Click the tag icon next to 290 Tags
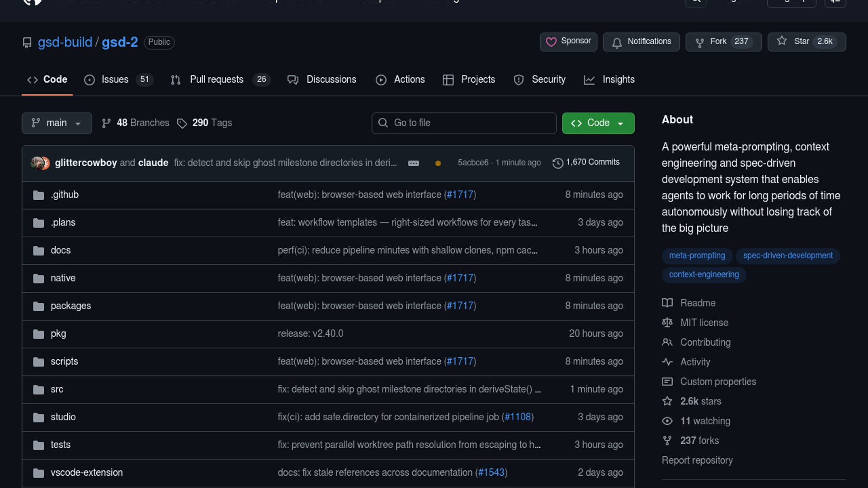868x488 pixels. (182, 123)
